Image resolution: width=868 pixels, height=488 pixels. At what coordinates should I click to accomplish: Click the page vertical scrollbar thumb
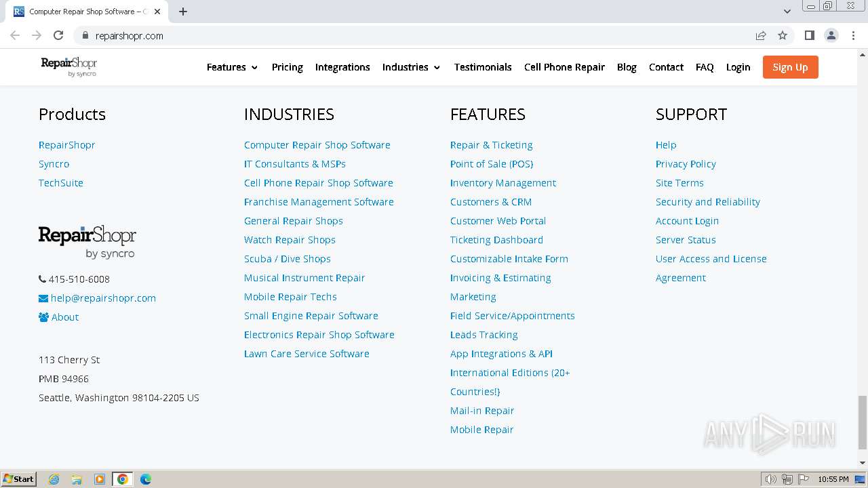(x=863, y=422)
